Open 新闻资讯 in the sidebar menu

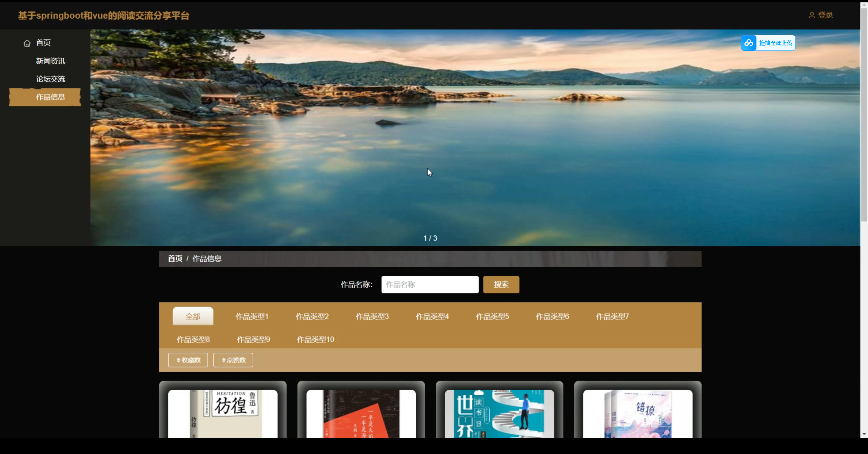click(51, 61)
